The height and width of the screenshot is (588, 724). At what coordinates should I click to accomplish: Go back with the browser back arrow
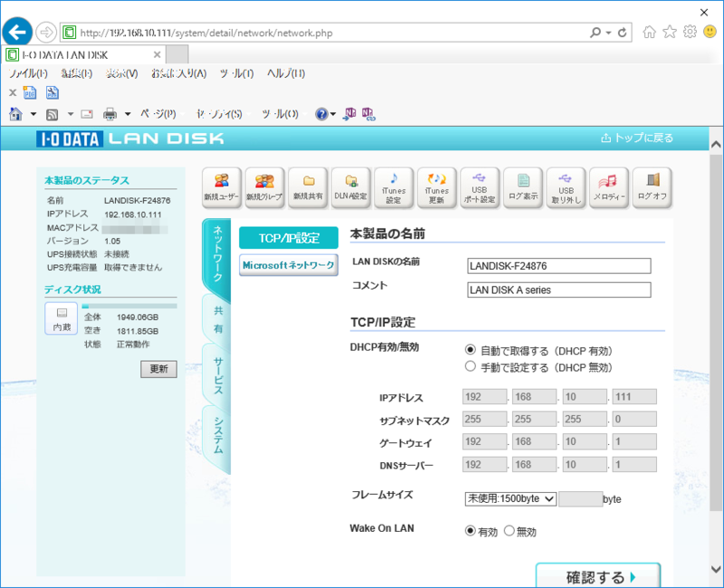(17, 33)
